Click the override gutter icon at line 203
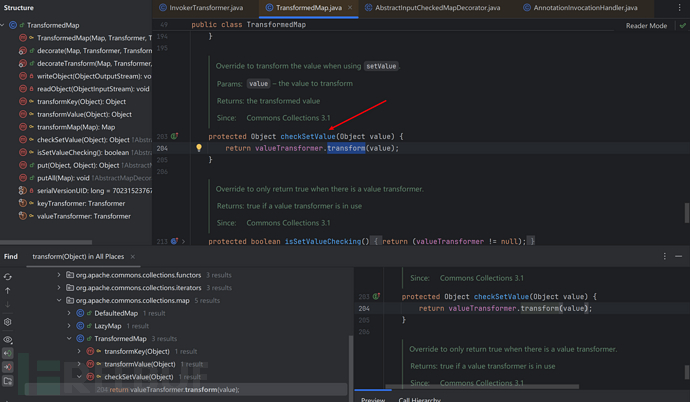 pyautogui.click(x=175, y=136)
